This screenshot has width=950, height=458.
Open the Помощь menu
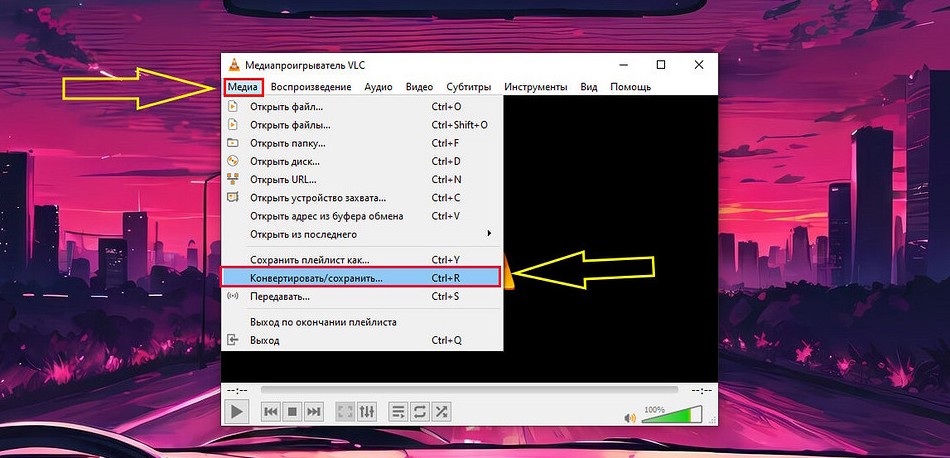point(630,87)
